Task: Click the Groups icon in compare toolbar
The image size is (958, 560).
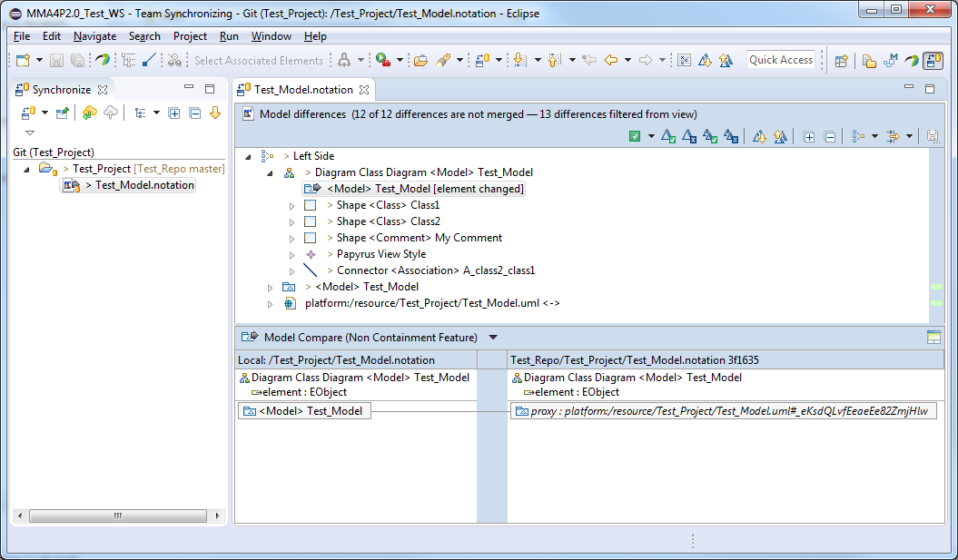Action: tap(858, 136)
